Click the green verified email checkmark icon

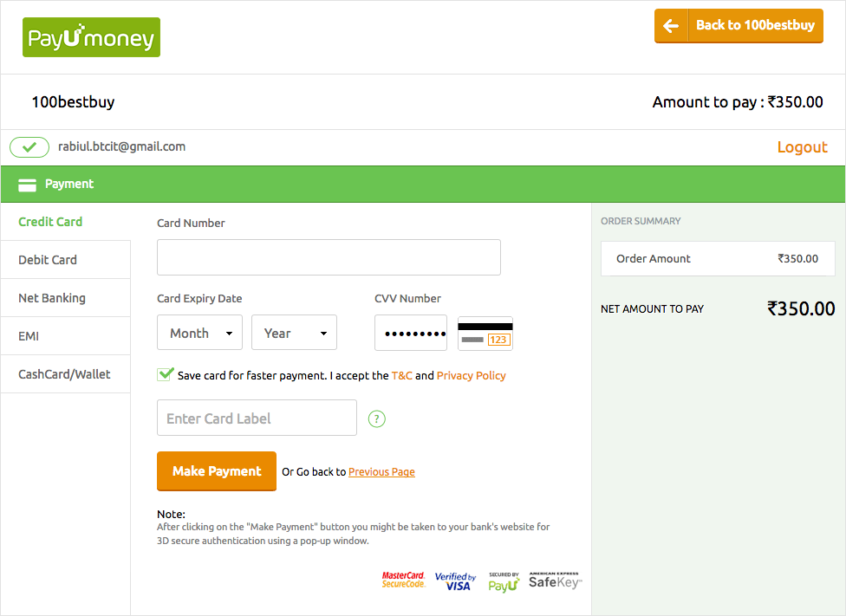tap(29, 147)
